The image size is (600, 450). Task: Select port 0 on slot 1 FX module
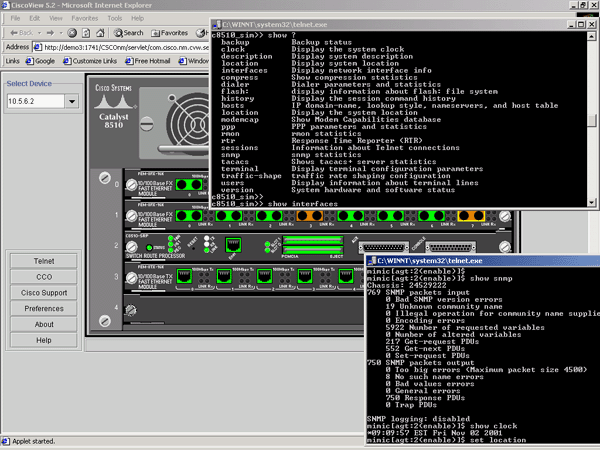point(189,216)
